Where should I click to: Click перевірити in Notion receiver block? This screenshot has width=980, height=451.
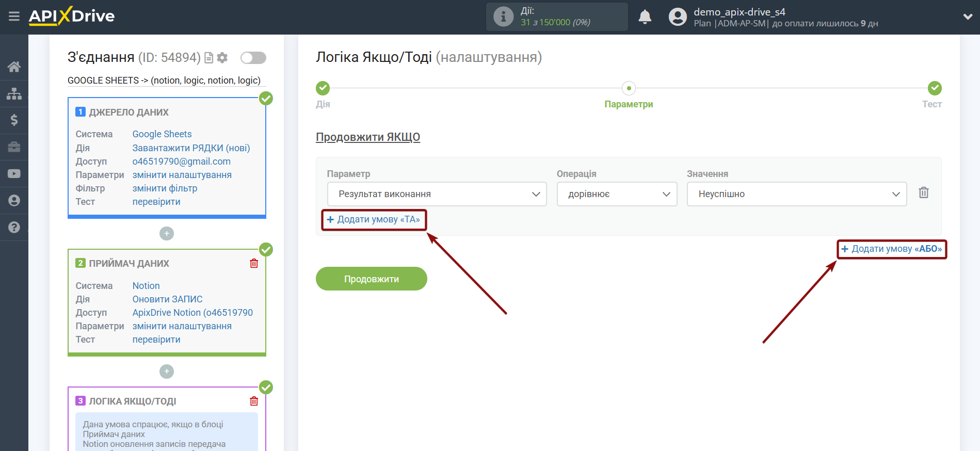pyautogui.click(x=156, y=340)
